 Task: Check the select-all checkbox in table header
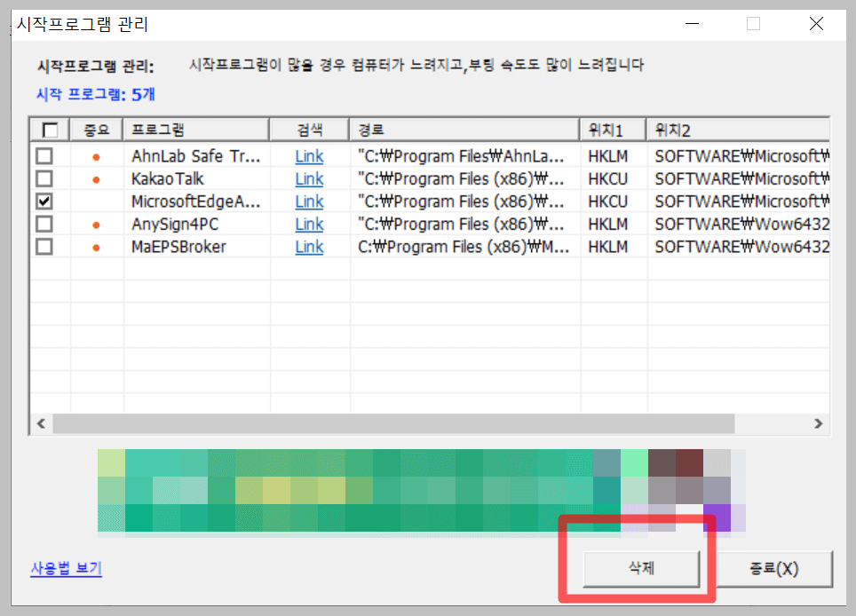49,129
